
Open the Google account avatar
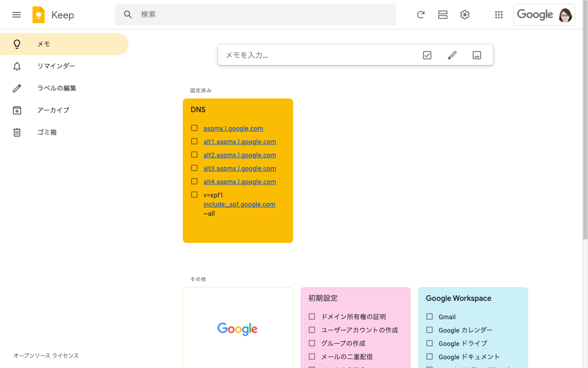click(x=565, y=15)
